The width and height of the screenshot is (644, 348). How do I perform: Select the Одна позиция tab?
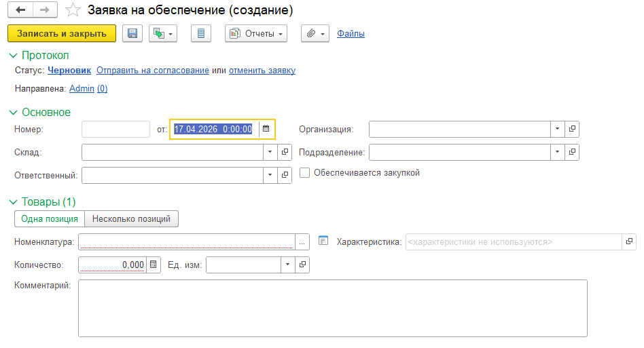point(50,218)
